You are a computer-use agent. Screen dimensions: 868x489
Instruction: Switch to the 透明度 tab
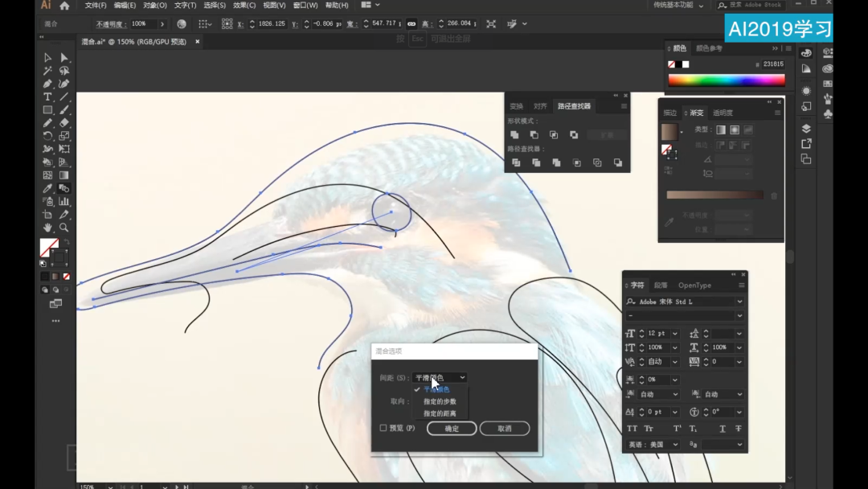pyautogui.click(x=723, y=113)
